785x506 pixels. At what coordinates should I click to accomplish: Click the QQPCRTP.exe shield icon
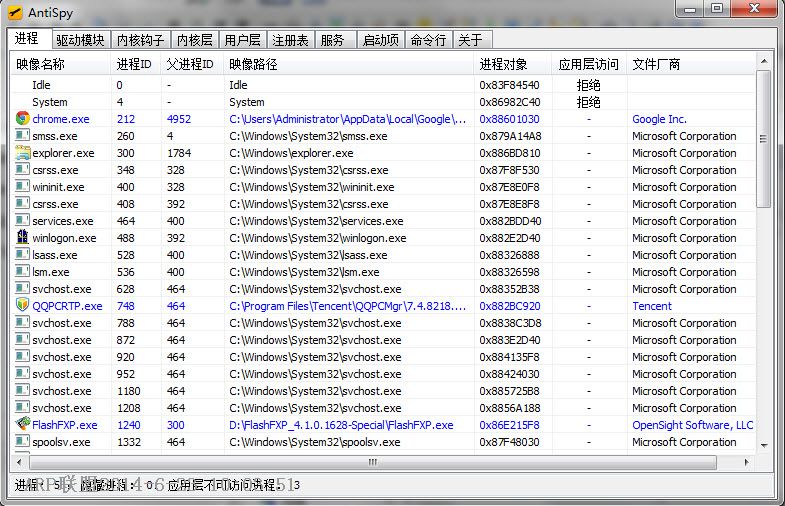pos(22,306)
